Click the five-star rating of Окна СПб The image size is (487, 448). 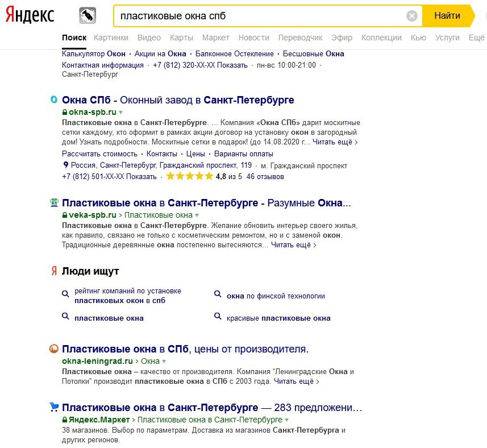tap(189, 176)
